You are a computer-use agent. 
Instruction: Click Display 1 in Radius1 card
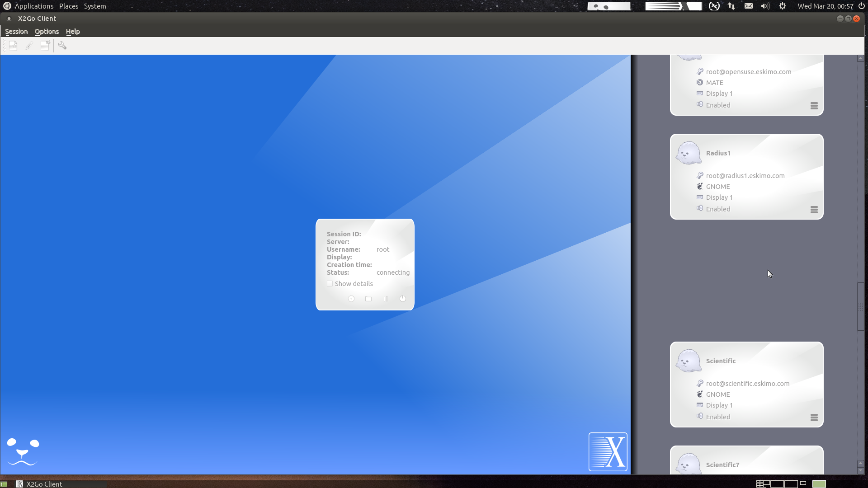pos(719,197)
